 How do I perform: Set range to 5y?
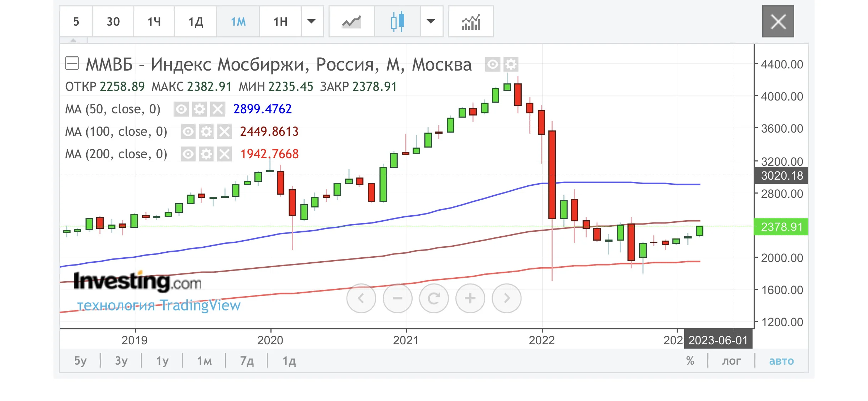point(80,361)
